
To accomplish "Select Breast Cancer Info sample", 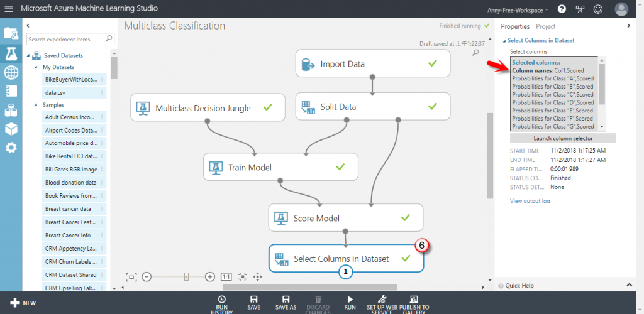I will pyautogui.click(x=74, y=235).
